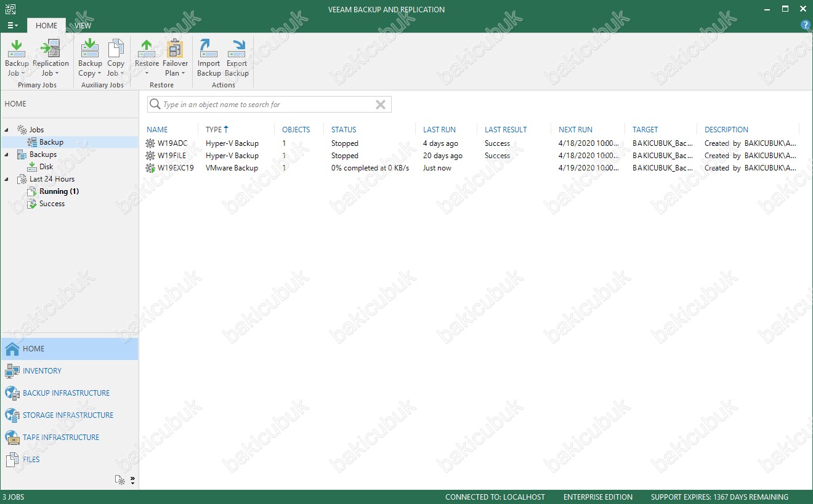Screen dimensions: 813x504
Task: Sort by the DESCRIPTION column header
Action: click(x=727, y=130)
